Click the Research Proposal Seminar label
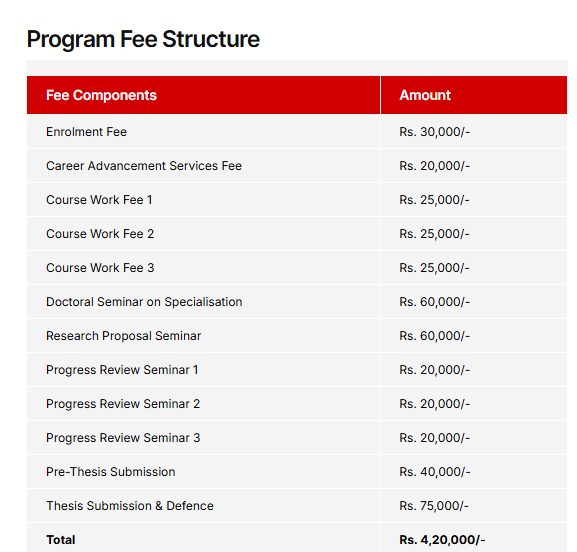The height and width of the screenshot is (552, 577). tap(123, 336)
